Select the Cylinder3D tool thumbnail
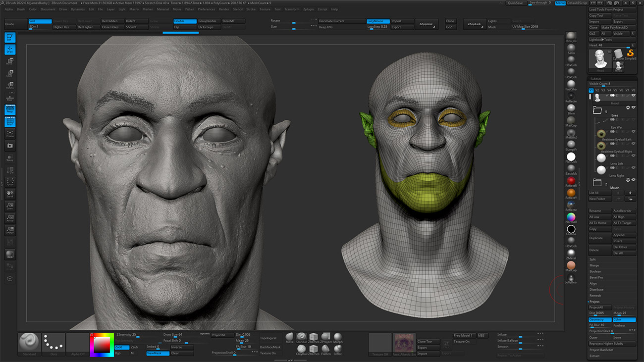The width and height of the screenshot is (644, 362). [618, 54]
